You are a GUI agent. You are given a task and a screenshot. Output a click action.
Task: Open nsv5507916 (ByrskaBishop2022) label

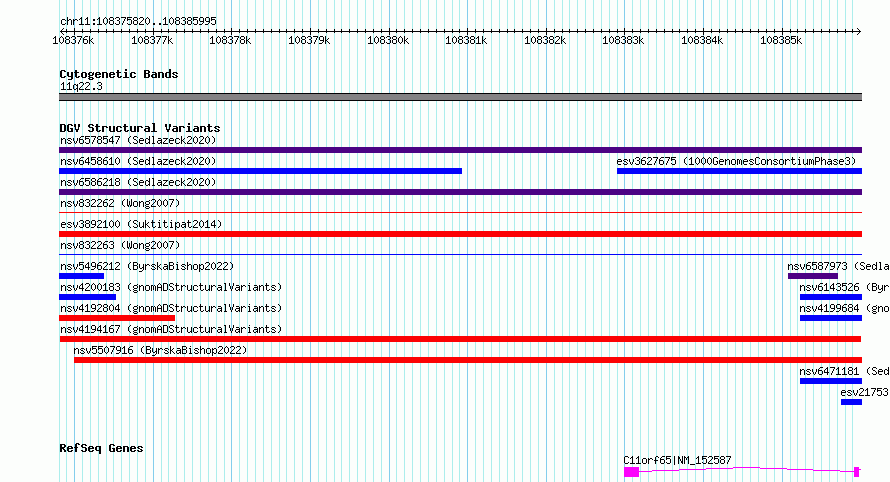(160, 350)
